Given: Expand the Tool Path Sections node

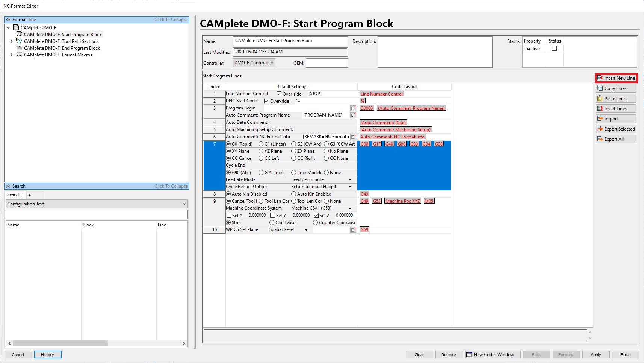Looking at the screenshot, I should [x=12, y=41].
